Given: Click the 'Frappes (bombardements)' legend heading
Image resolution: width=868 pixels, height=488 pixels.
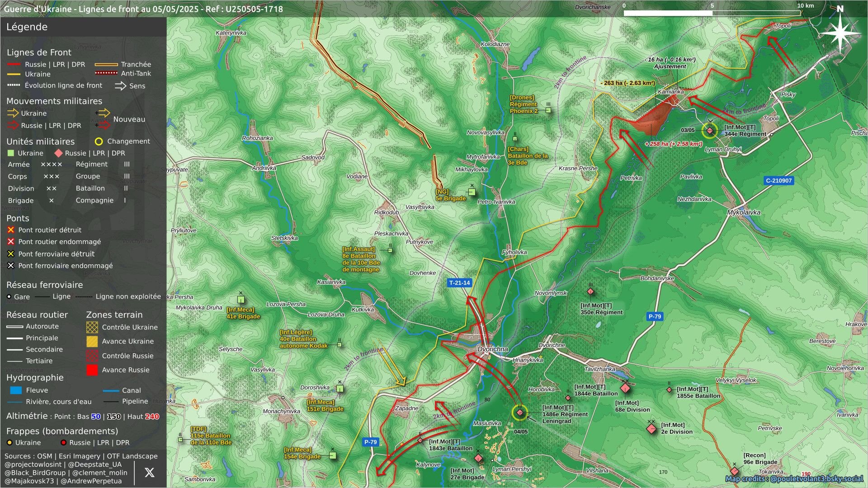Looking at the screenshot, I should coord(62,431).
